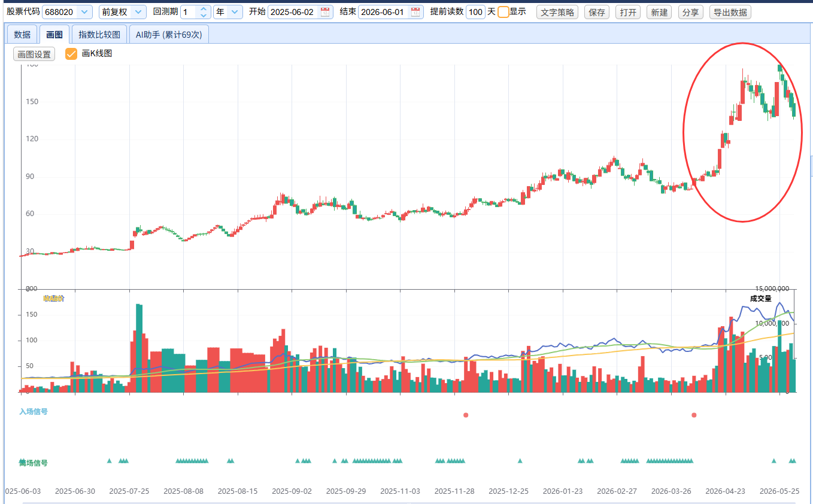The height and width of the screenshot is (504, 813).
Task: Click the first exit signal green triangle
Action: (x=109, y=460)
